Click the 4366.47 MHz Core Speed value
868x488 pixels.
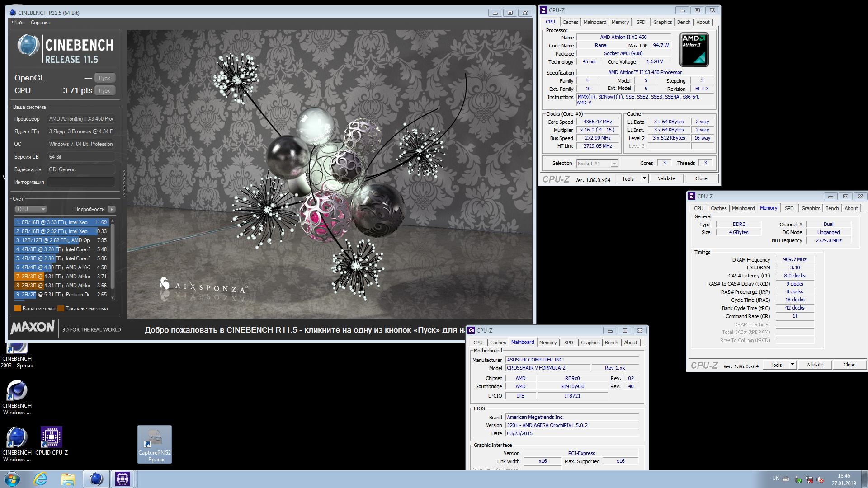(x=598, y=122)
